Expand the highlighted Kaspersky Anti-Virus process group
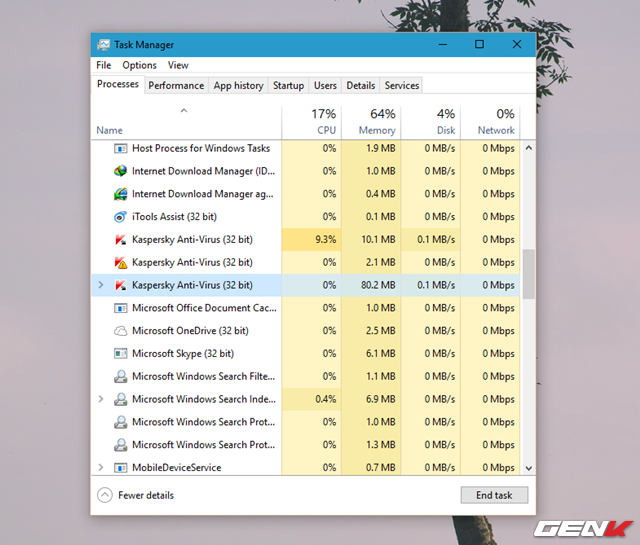 click(x=100, y=285)
